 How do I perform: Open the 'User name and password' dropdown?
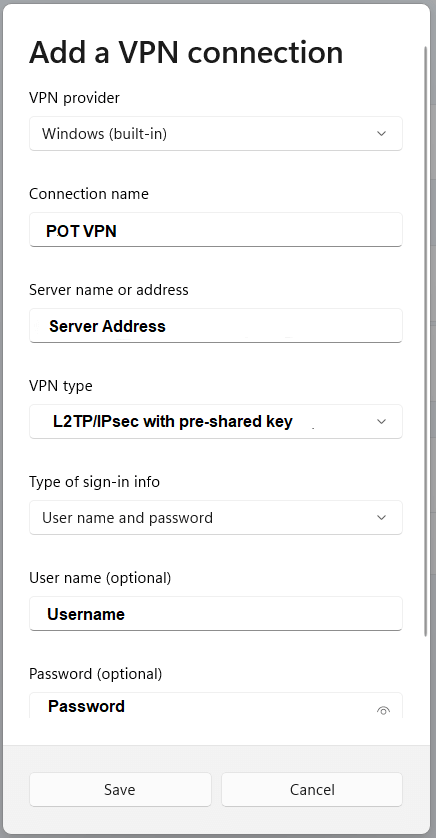pos(216,517)
